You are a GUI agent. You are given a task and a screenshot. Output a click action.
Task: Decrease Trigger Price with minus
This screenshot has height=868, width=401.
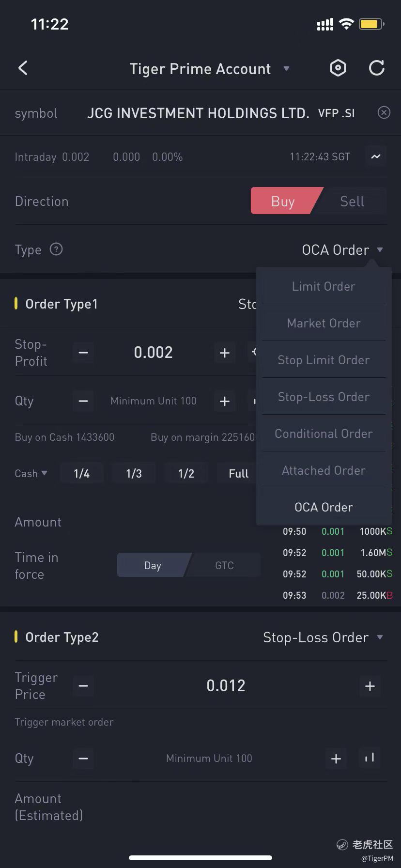coord(83,686)
